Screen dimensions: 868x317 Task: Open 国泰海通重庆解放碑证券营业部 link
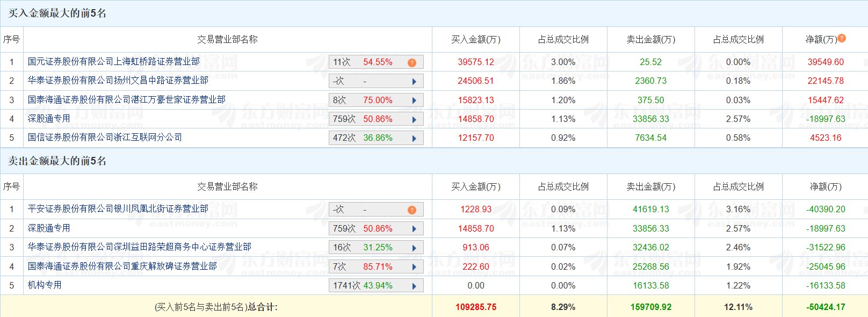pyautogui.click(x=122, y=266)
